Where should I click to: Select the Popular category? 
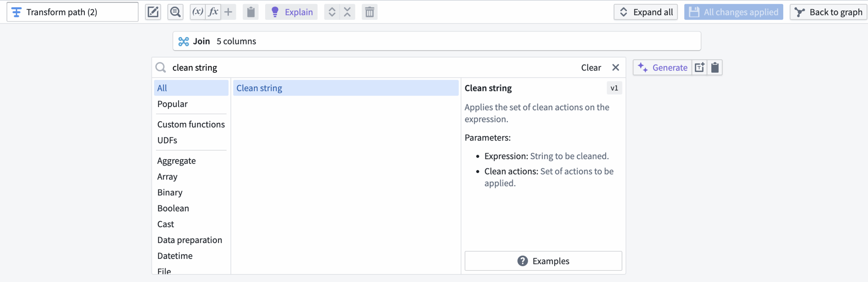(172, 104)
